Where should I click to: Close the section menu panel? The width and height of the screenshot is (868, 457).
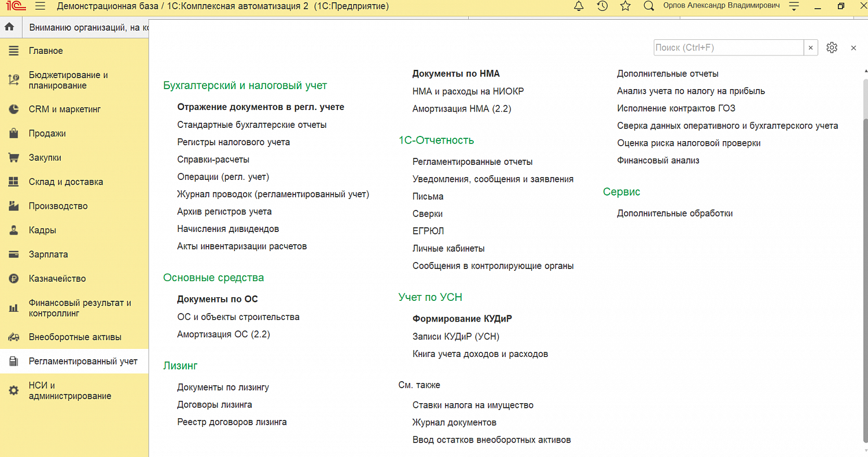point(854,48)
